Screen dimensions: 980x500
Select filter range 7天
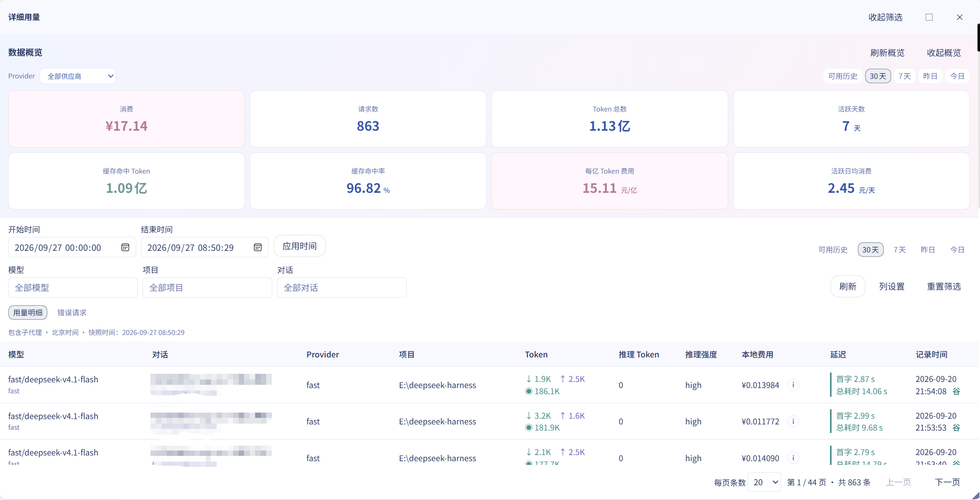click(899, 250)
